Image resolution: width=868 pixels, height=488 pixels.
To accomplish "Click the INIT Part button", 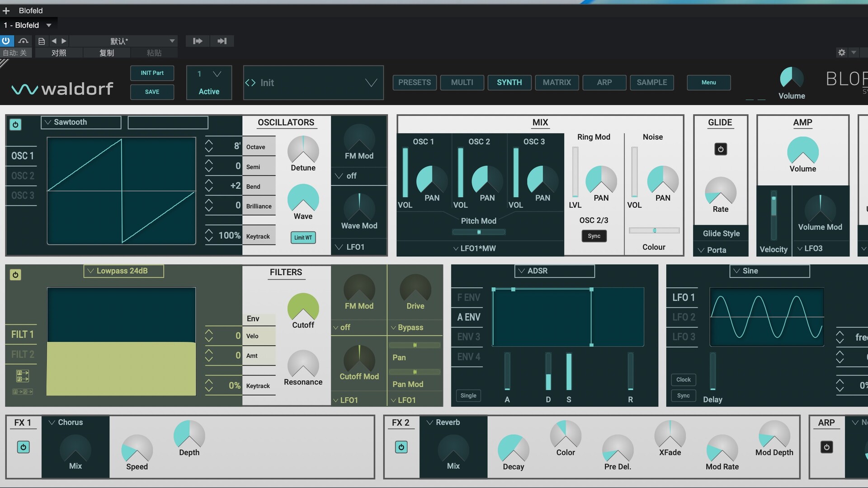I will coord(152,73).
